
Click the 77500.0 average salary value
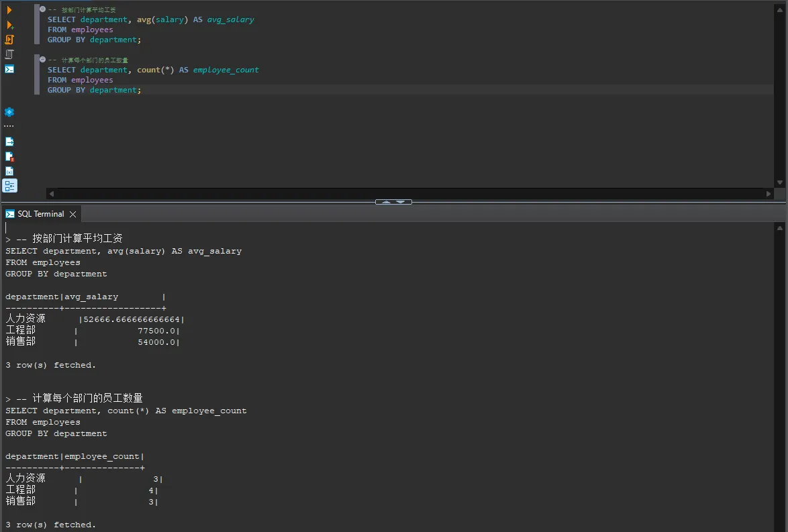pos(157,331)
